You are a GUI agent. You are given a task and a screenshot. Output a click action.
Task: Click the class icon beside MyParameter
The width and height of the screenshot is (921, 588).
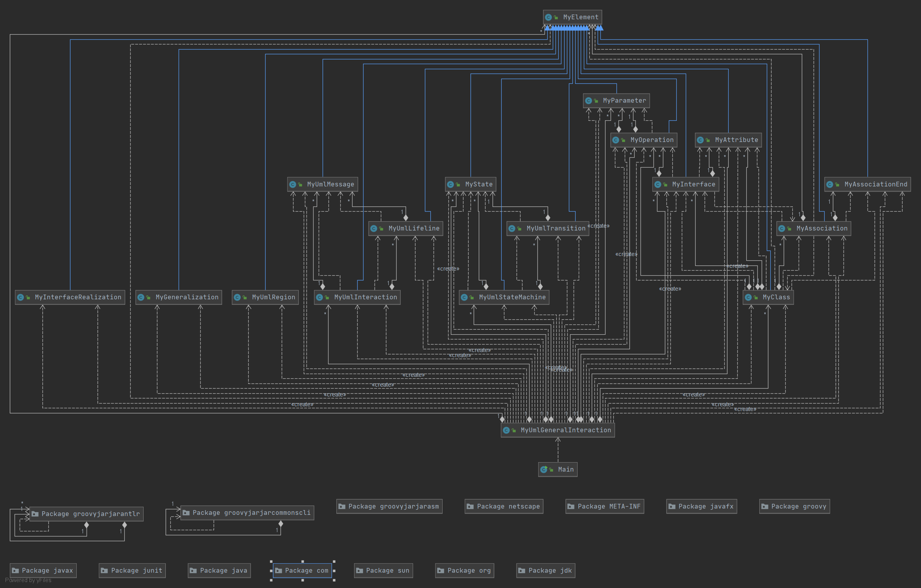pos(588,101)
